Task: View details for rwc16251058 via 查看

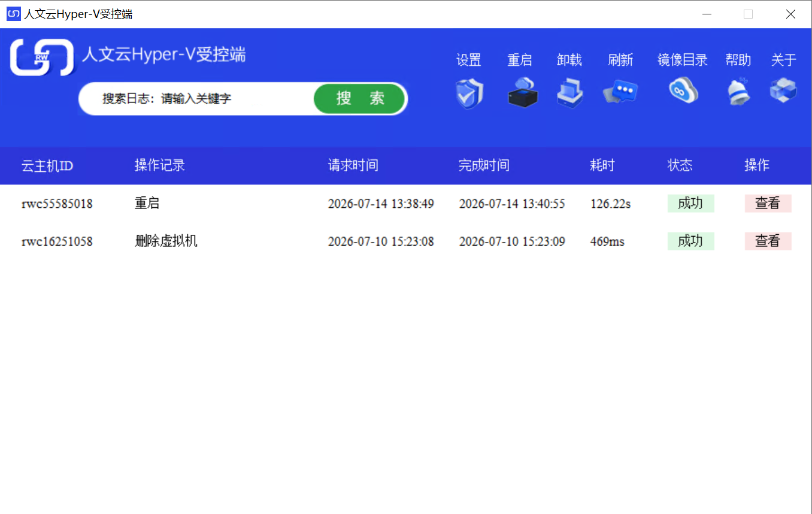Action: (768, 241)
